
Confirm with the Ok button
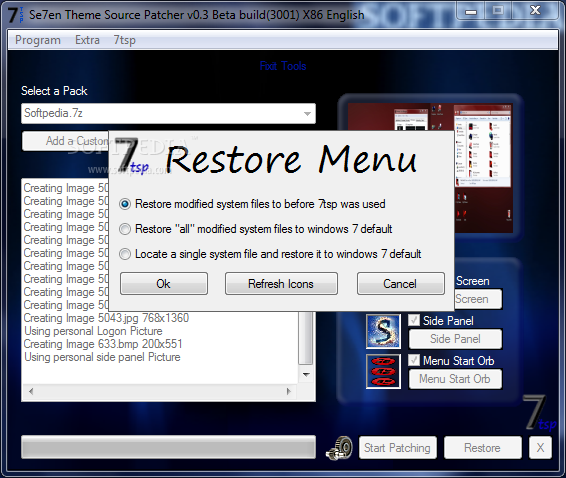point(164,284)
